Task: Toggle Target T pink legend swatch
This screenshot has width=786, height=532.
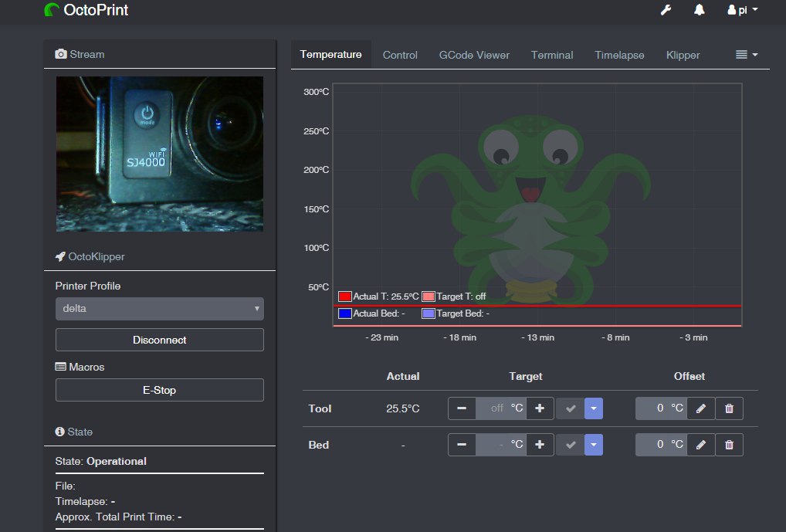Action: [428, 296]
